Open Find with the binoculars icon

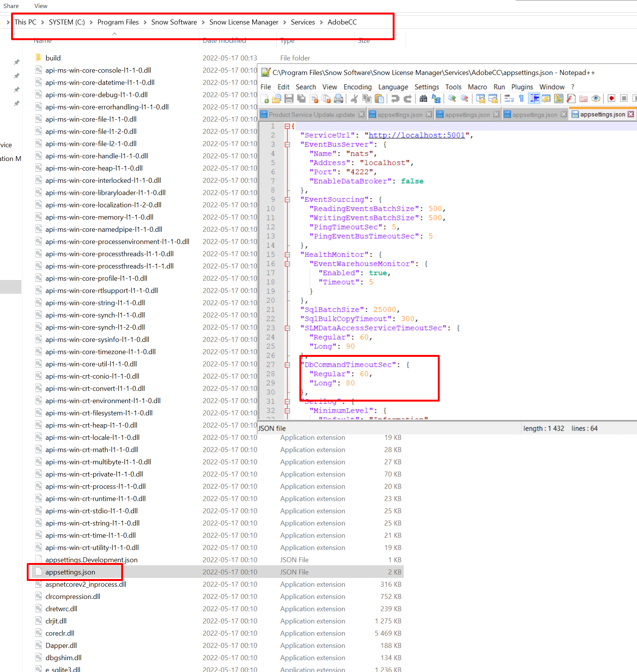[423, 99]
